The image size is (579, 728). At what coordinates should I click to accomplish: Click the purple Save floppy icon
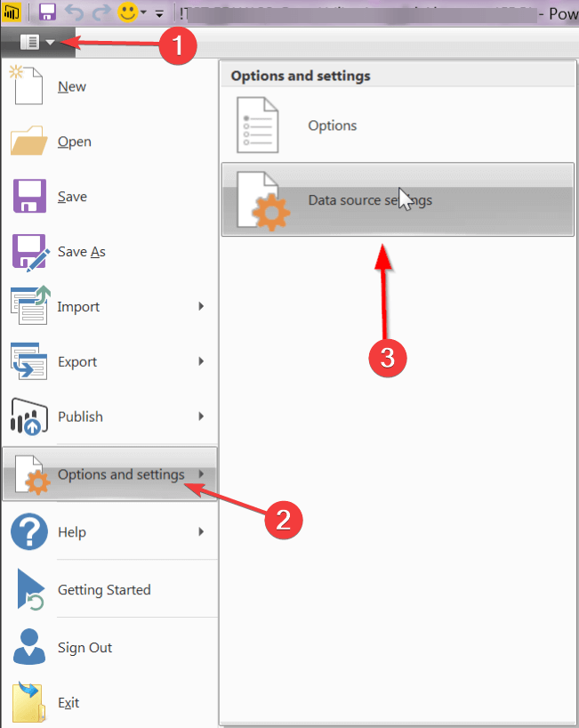coord(29,196)
